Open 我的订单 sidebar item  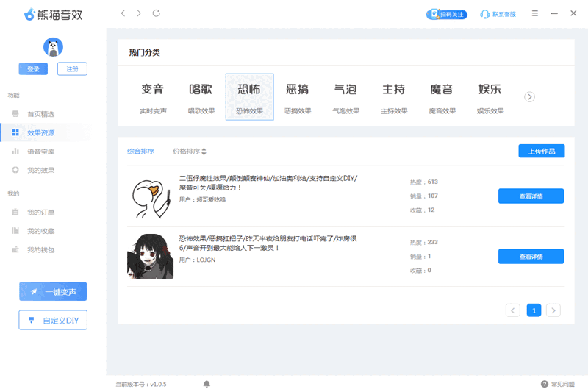[x=41, y=213]
